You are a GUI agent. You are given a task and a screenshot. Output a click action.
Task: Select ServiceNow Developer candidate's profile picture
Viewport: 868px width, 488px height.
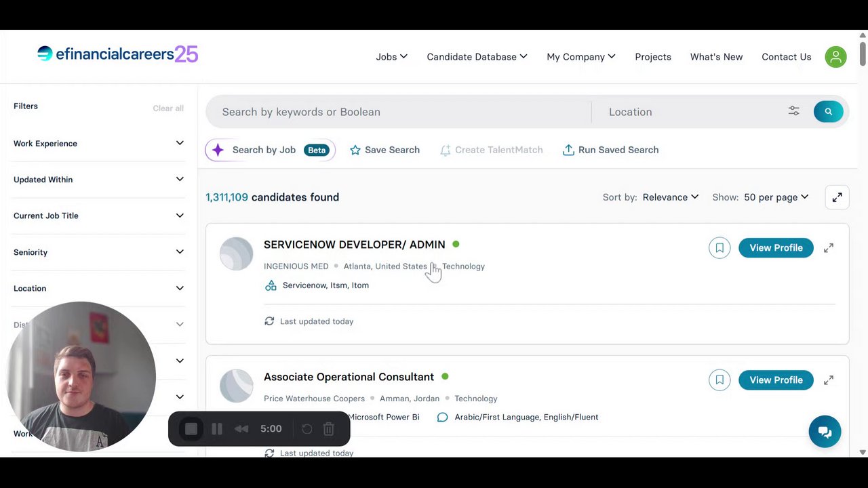tap(236, 253)
